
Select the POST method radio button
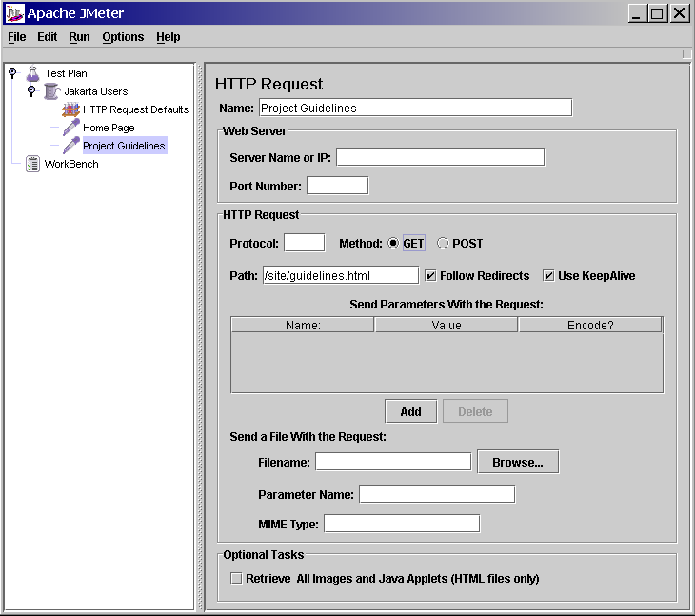tap(443, 244)
